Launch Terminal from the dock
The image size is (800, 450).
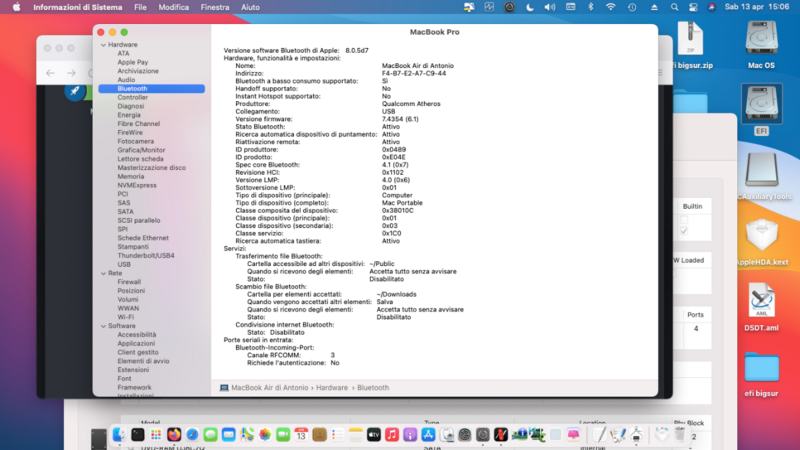[138, 434]
